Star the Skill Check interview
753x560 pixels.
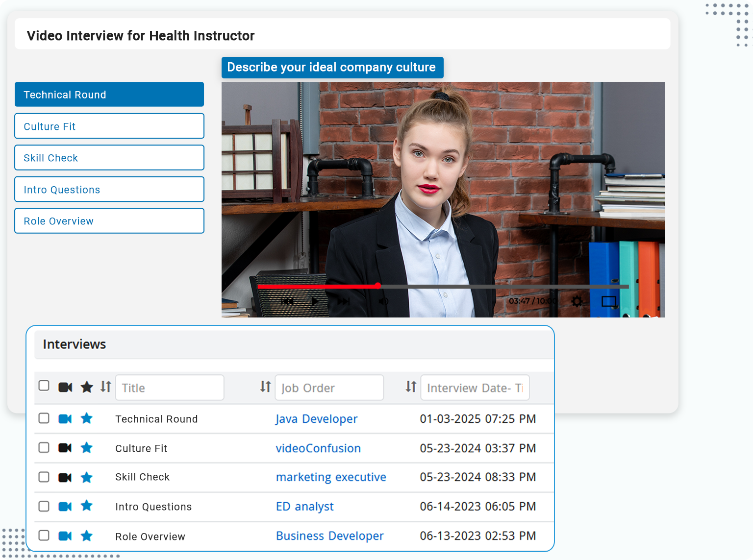click(x=87, y=477)
